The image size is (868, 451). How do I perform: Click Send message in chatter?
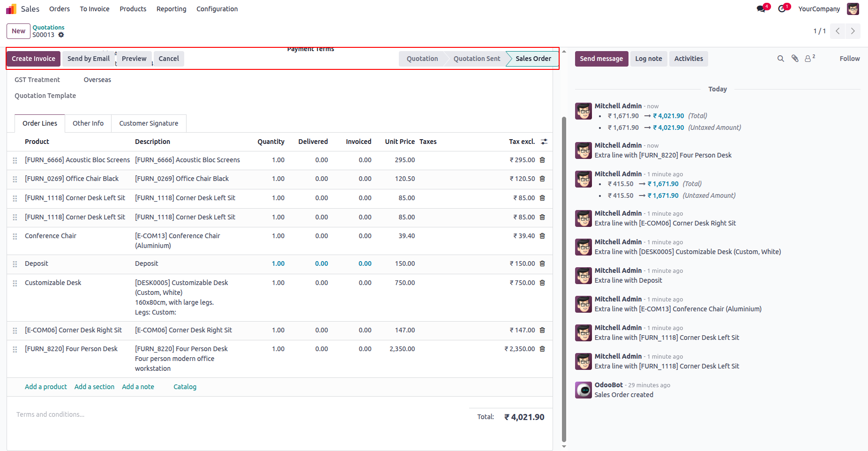601,59
